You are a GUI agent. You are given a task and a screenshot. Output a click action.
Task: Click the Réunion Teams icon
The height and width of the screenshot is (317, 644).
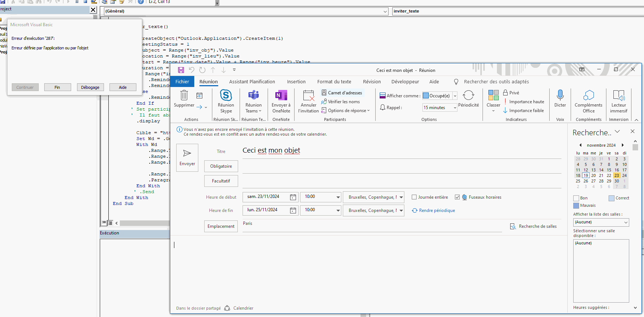point(254,95)
